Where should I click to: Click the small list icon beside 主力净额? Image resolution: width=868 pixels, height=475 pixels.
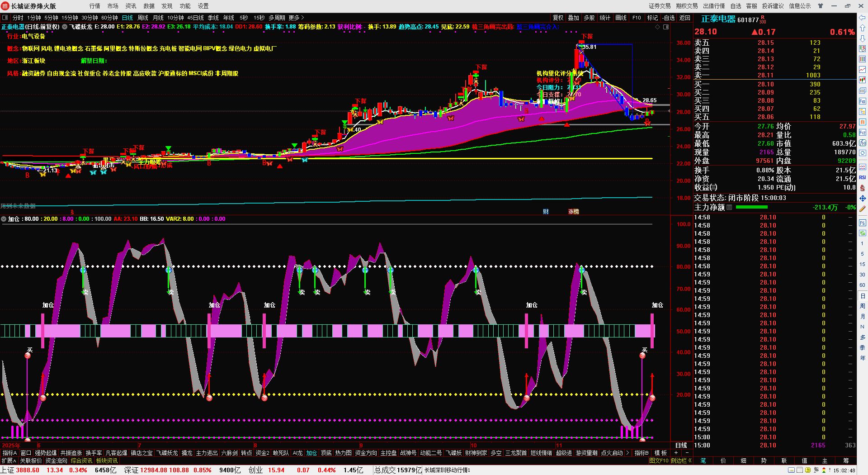tap(729, 207)
